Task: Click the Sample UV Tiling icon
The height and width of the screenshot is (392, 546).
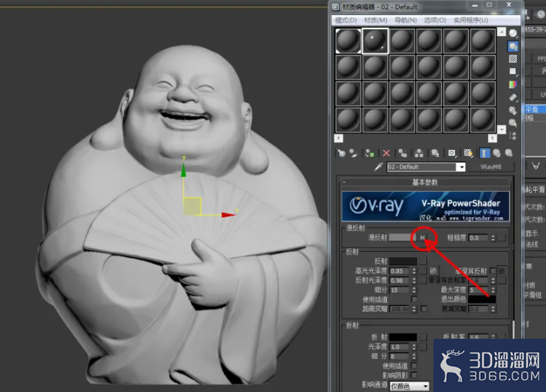Action: [x=513, y=71]
